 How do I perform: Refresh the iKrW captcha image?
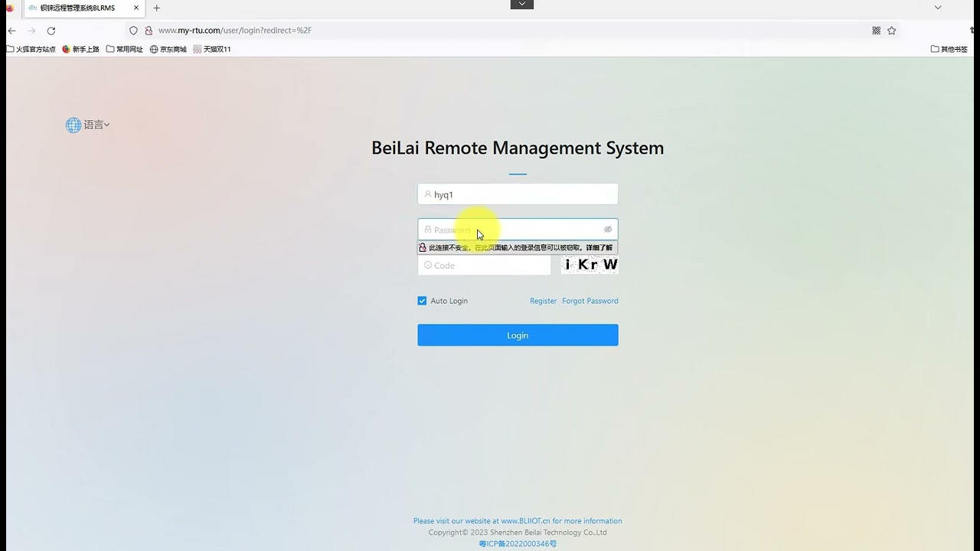[590, 265]
